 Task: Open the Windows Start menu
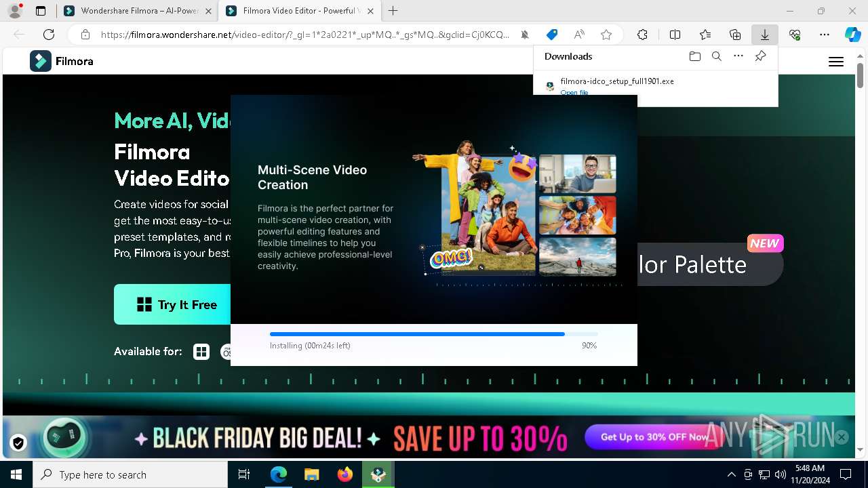pyautogui.click(x=16, y=474)
